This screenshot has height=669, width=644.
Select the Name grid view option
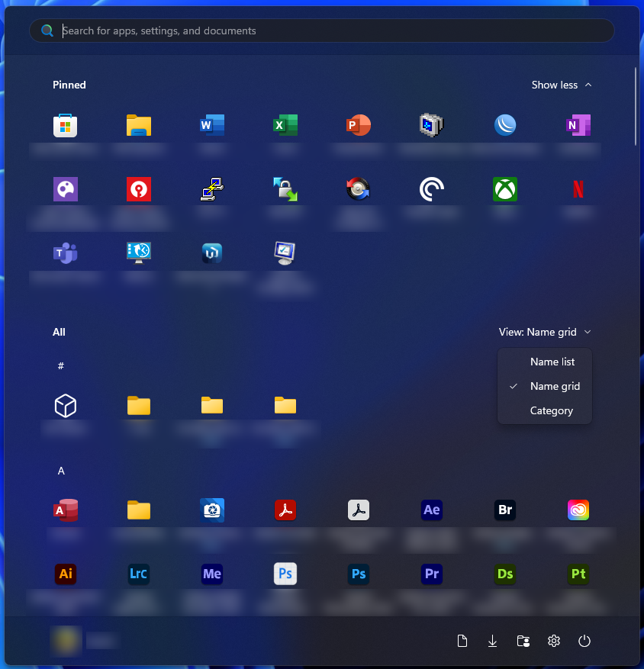[545, 386]
